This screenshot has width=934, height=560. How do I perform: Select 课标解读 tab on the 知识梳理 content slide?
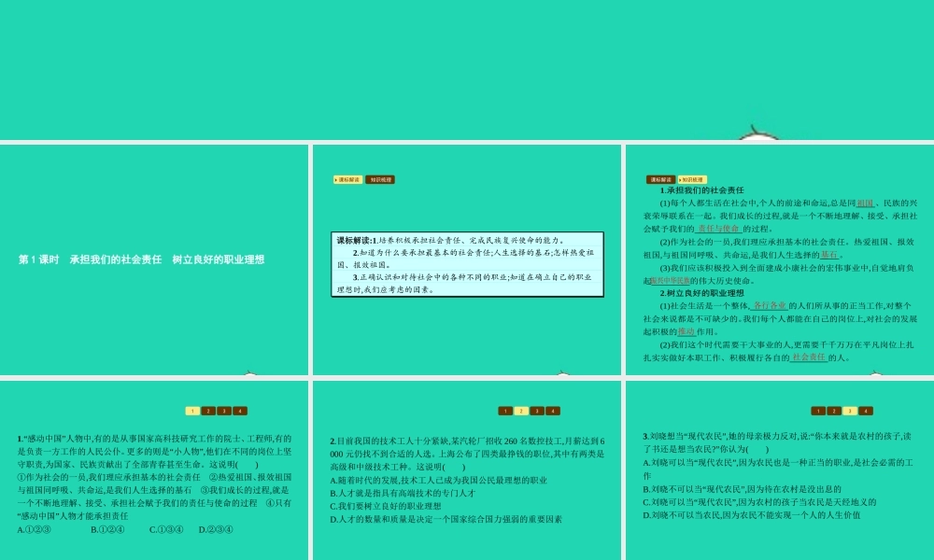660,180
